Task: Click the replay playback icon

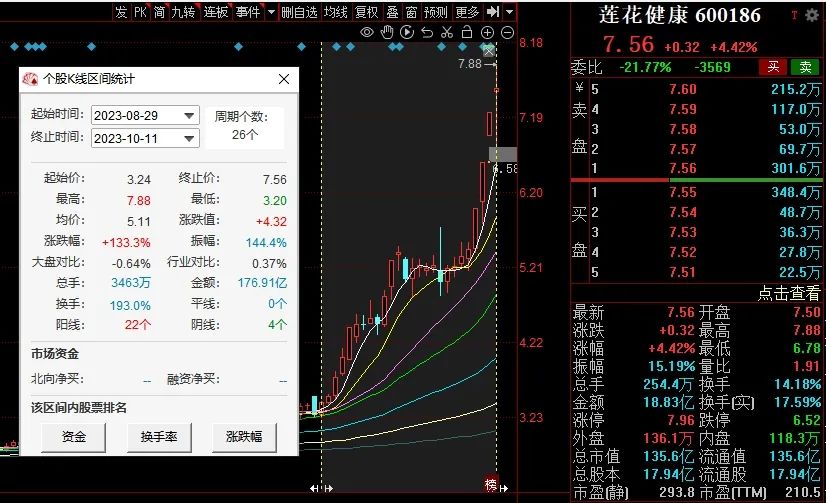Action: point(407,33)
